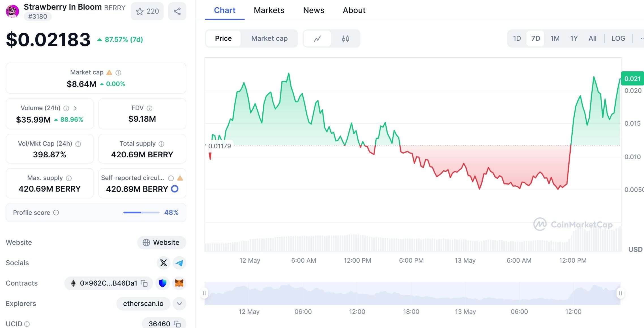The image size is (644, 328).
Task: Switch chart to Market cap
Action: click(269, 38)
